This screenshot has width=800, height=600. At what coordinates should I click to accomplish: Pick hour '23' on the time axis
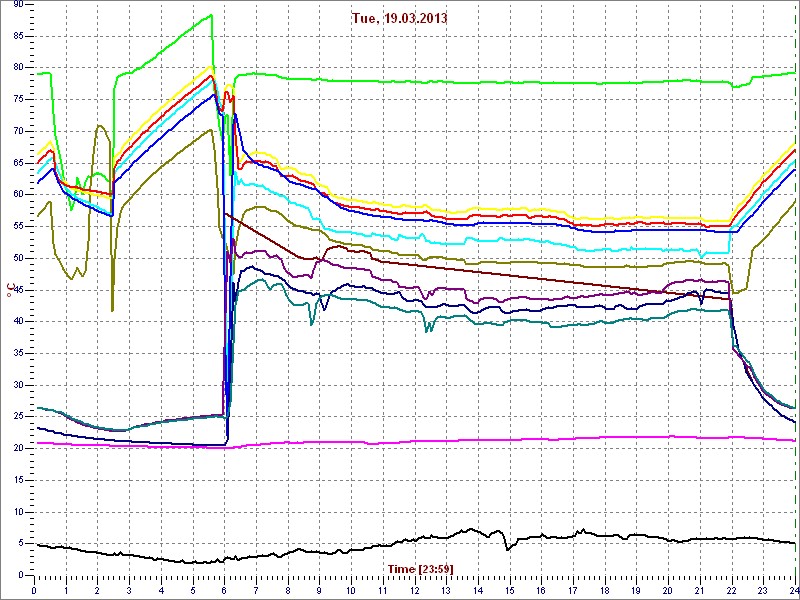click(763, 591)
